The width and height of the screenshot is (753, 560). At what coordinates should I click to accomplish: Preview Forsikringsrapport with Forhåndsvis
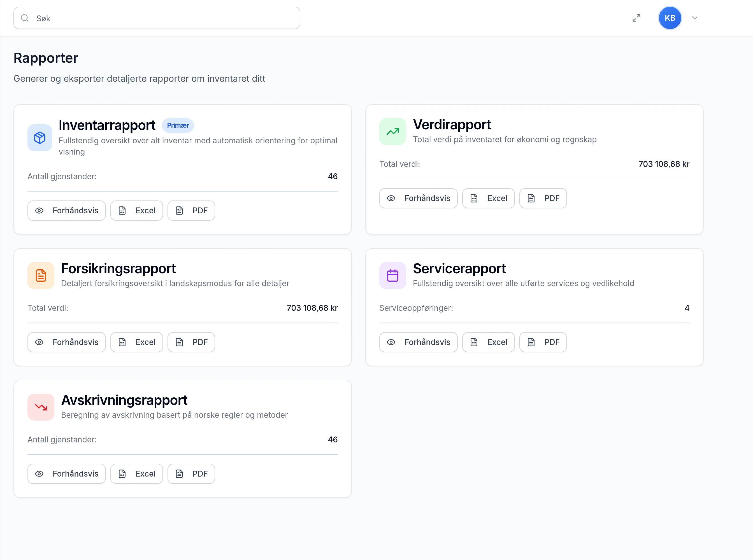point(66,342)
